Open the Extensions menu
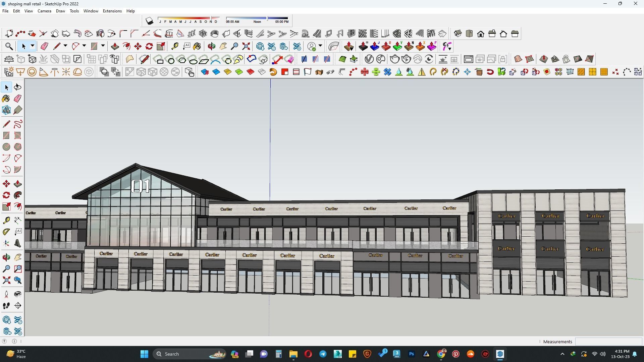 coord(112,11)
